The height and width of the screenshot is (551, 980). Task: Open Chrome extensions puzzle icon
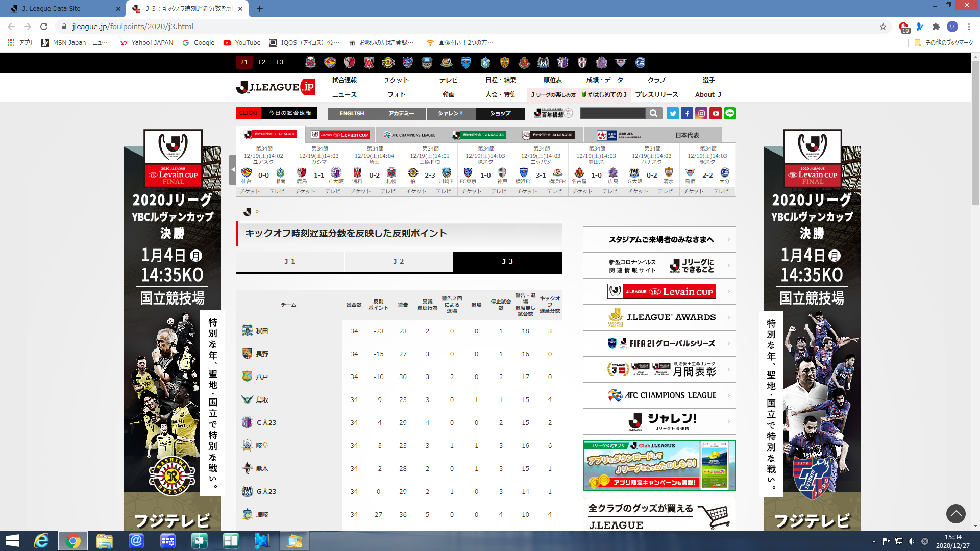pyautogui.click(x=936, y=27)
